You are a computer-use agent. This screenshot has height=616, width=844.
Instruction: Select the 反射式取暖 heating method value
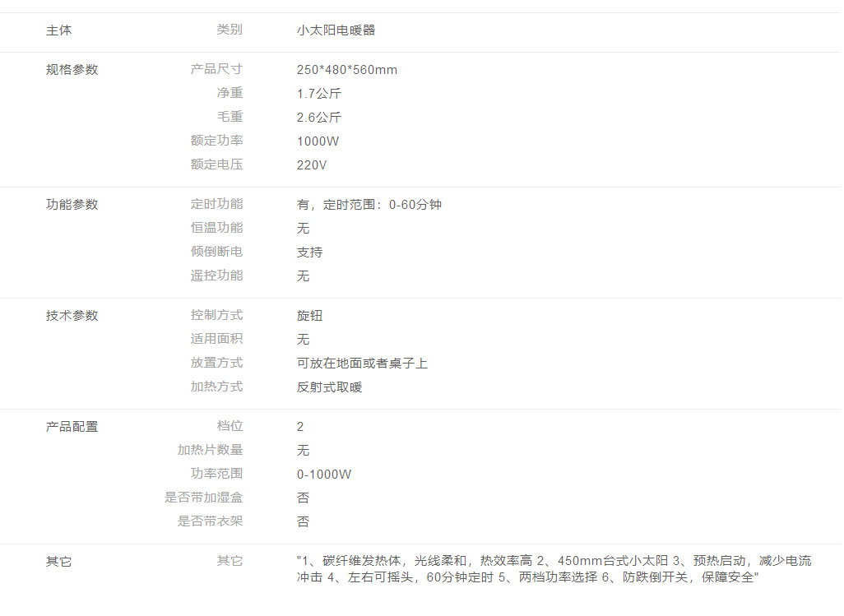pyautogui.click(x=329, y=387)
